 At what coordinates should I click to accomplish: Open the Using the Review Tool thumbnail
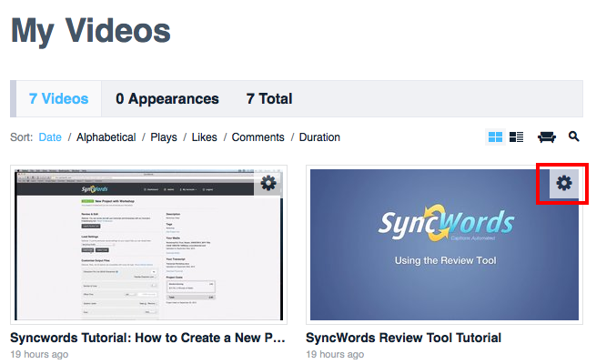pyautogui.click(x=444, y=245)
